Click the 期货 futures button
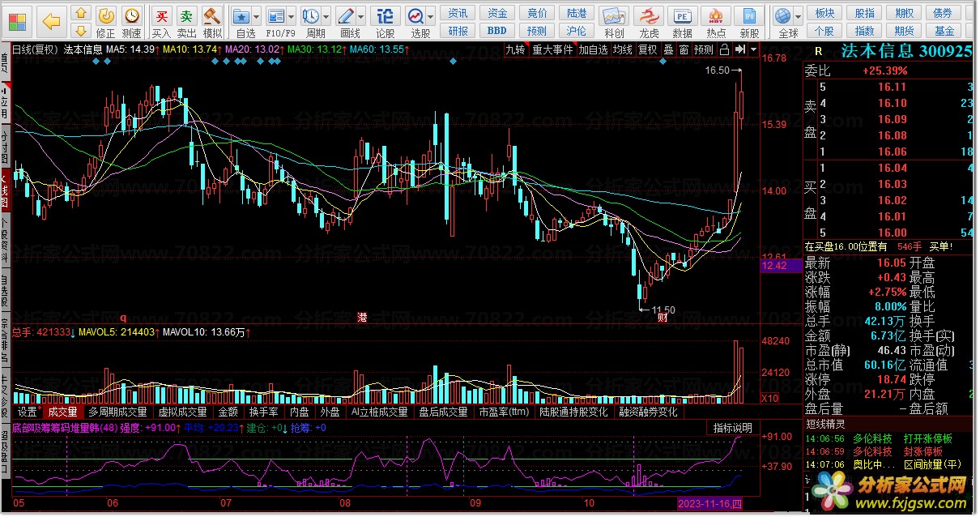 coord(905,31)
